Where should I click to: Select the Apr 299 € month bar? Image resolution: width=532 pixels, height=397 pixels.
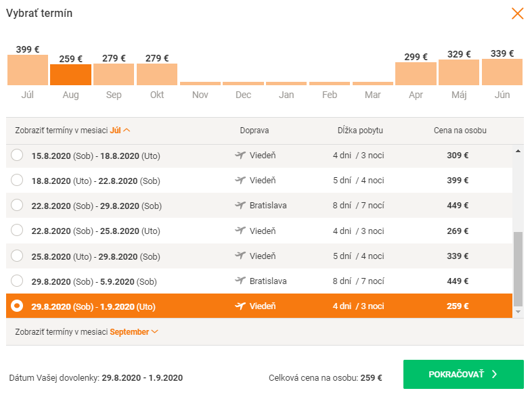click(416, 74)
